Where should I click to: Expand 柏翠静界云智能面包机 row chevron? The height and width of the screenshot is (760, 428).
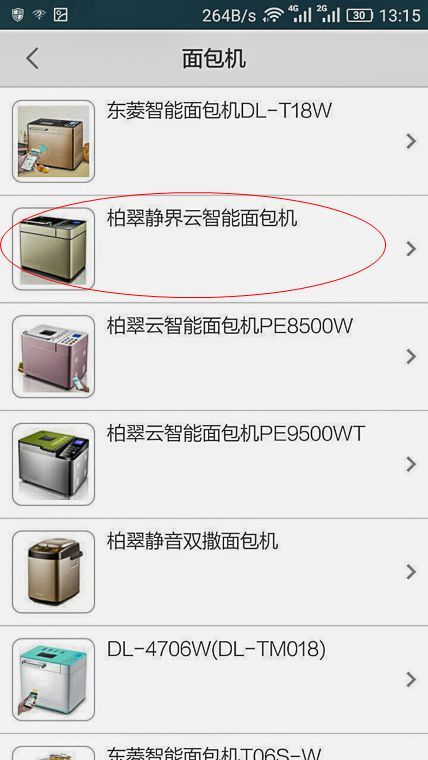(x=411, y=249)
